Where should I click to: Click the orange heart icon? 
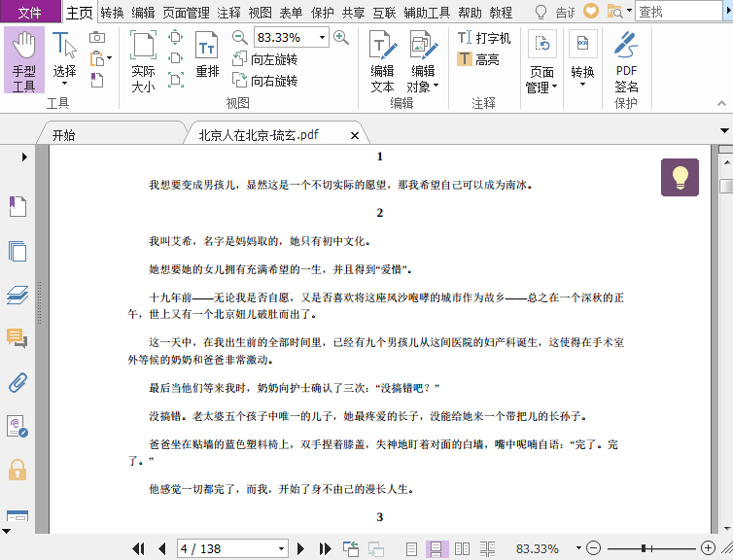tap(591, 12)
